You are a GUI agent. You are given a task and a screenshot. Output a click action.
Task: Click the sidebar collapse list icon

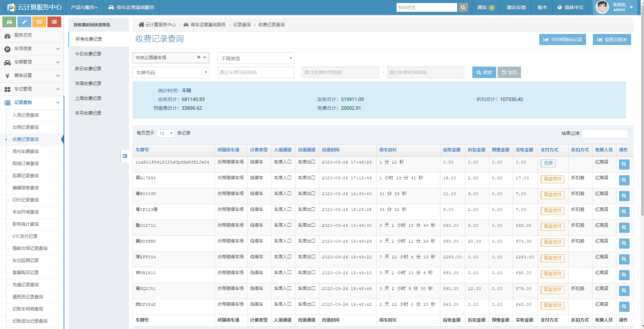[125, 156]
